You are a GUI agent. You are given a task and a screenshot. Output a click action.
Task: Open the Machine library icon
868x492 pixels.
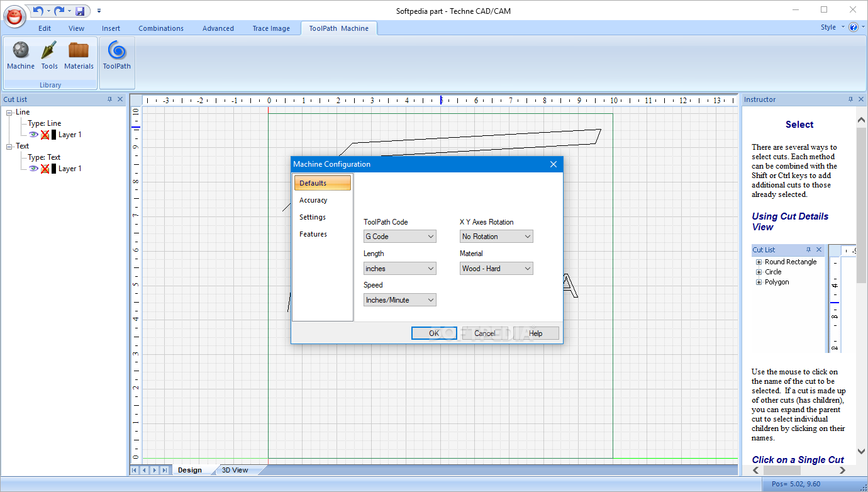tap(21, 55)
